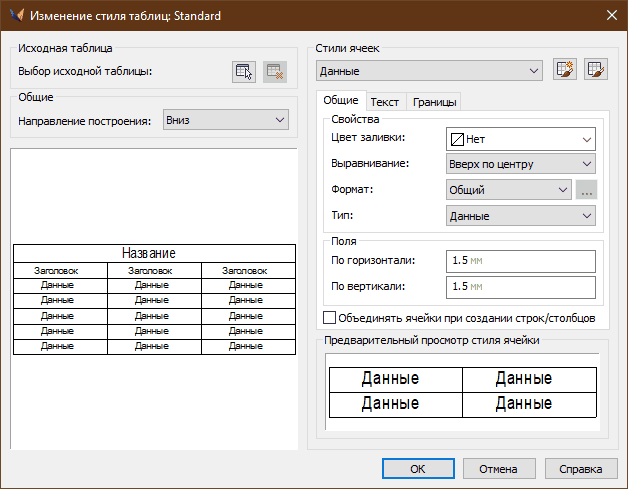Click the 'Отмена' cancel button
628x489 pixels.
497,468
